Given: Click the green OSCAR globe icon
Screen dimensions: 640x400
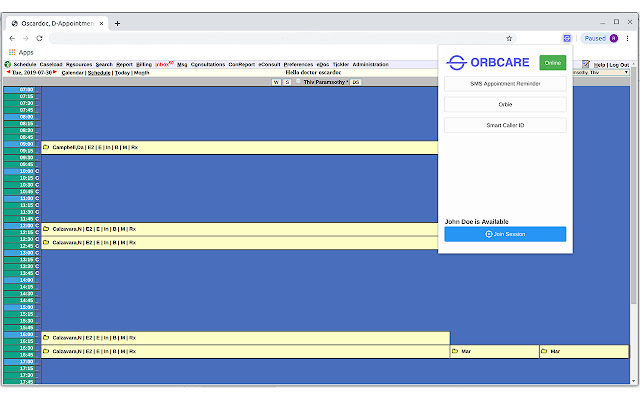Looking at the screenshot, I should pyautogui.click(x=7, y=64).
